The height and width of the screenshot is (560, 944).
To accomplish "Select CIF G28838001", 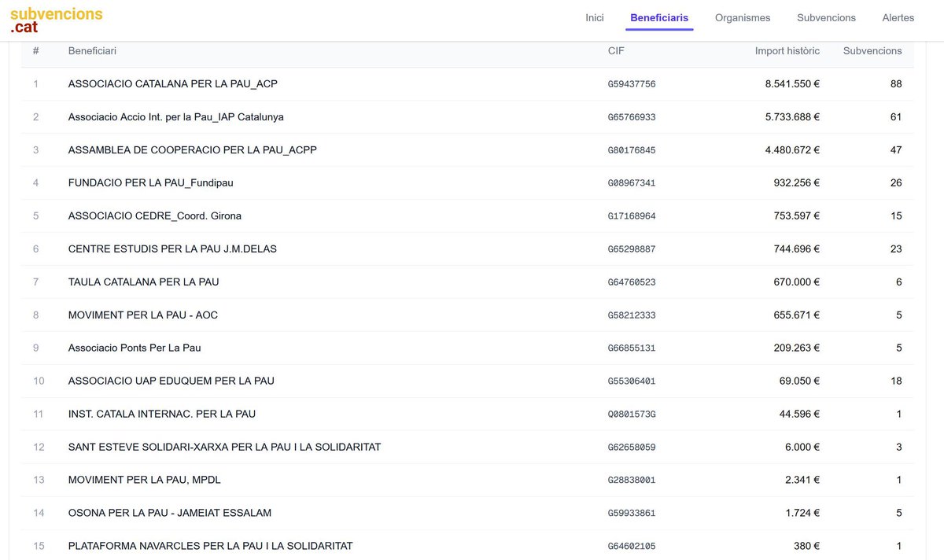I will (x=632, y=481).
